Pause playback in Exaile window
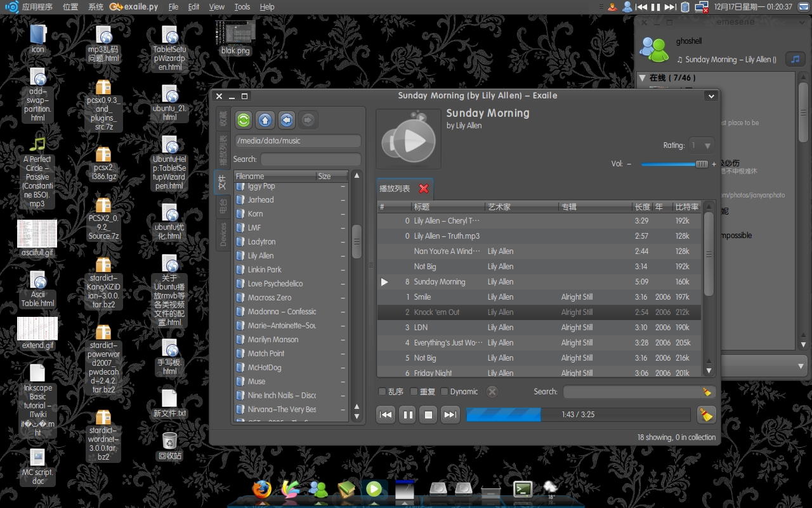The image size is (812, 508). pyautogui.click(x=407, y=415)
